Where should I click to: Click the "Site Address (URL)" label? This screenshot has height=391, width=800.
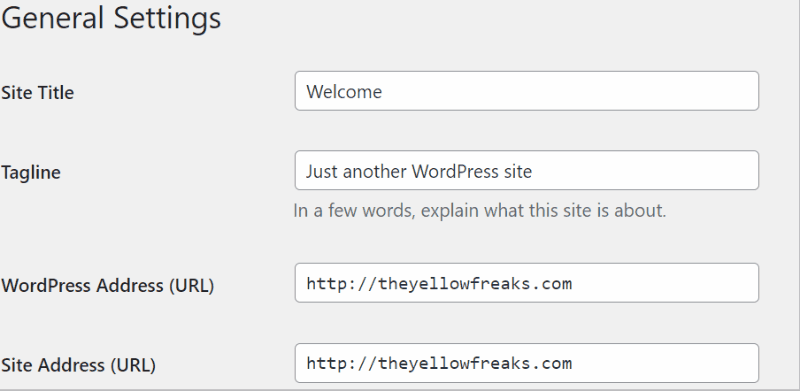(x=78, y=365)
